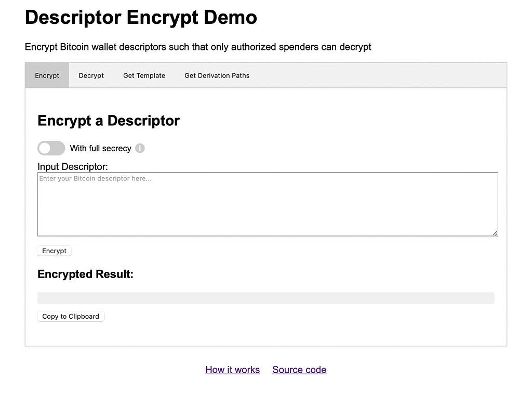Click the Encrypt button
532x393 pixels.
click(x=54, y=251)
